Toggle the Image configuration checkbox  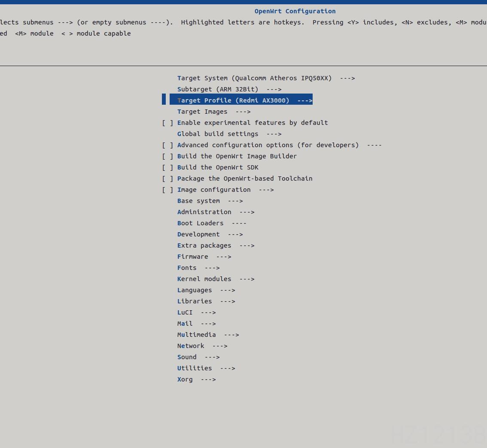(168, 190)
